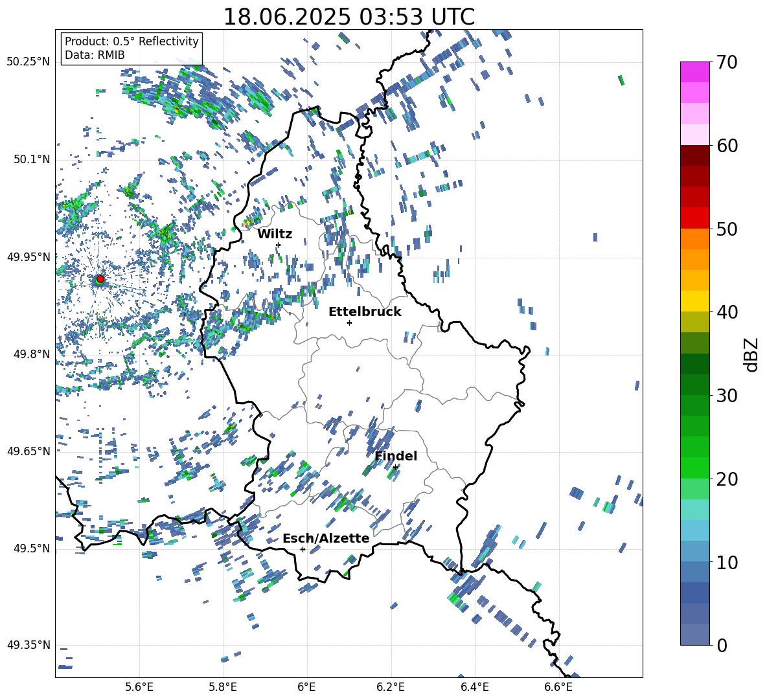Click the 50.25°N latitude label
The height and width of the screenshot is (700, 767).
(29, 62)
